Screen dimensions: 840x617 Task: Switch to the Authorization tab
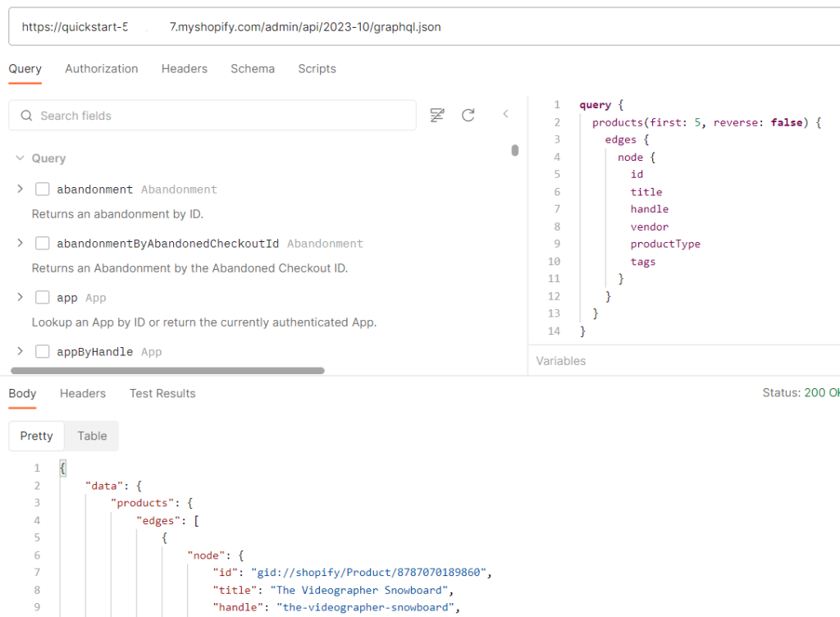pos(102,69)
